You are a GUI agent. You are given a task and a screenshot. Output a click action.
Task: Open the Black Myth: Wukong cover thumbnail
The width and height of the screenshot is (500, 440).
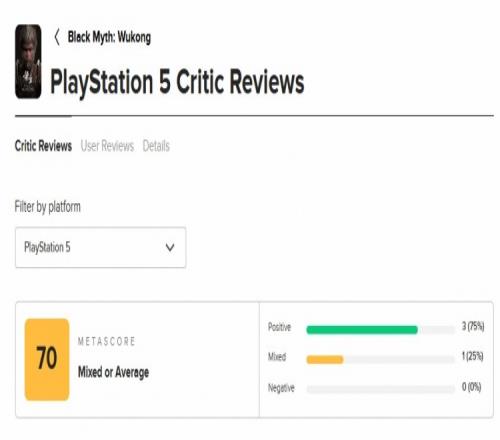click(x=28, y=61)
